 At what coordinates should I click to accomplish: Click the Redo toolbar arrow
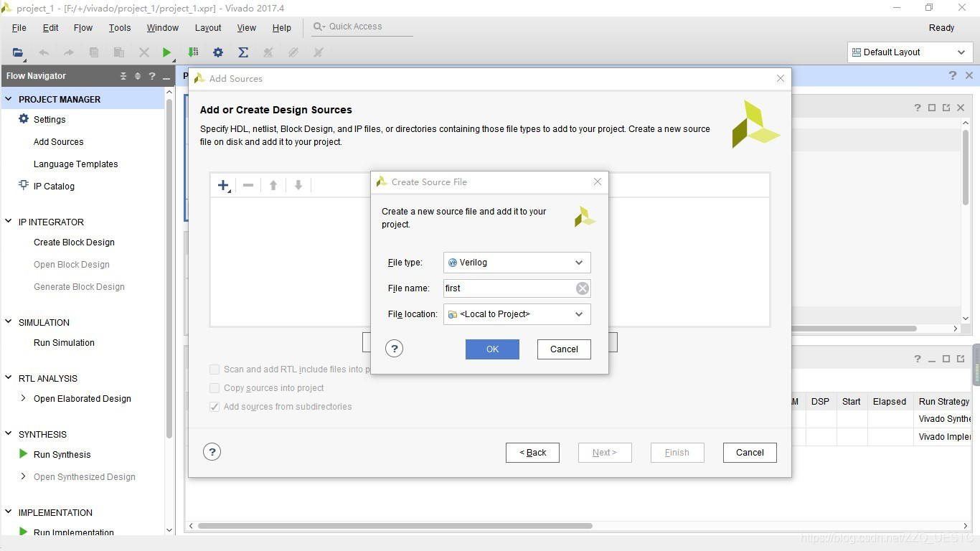[x=69, y=52]
